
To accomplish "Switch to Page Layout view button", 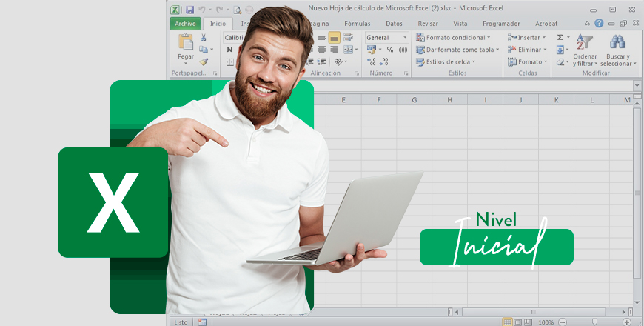I will point(518,322).
